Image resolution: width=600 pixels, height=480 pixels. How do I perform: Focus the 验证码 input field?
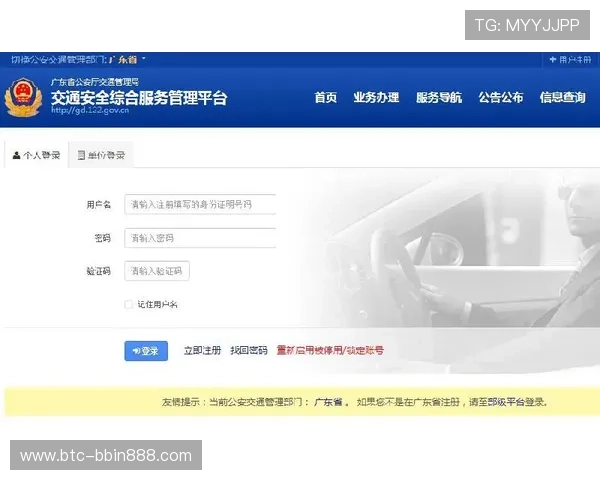pos(157,271)
